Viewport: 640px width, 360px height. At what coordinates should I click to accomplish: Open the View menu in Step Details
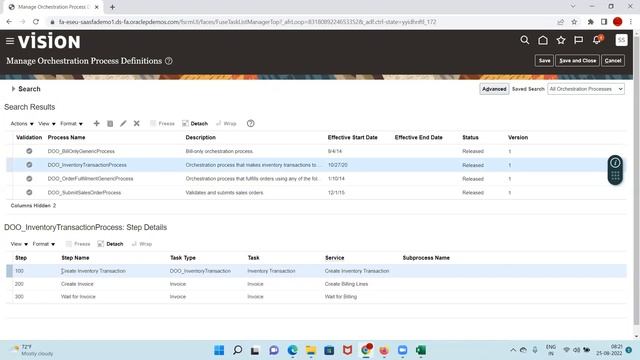coord(19,244)
